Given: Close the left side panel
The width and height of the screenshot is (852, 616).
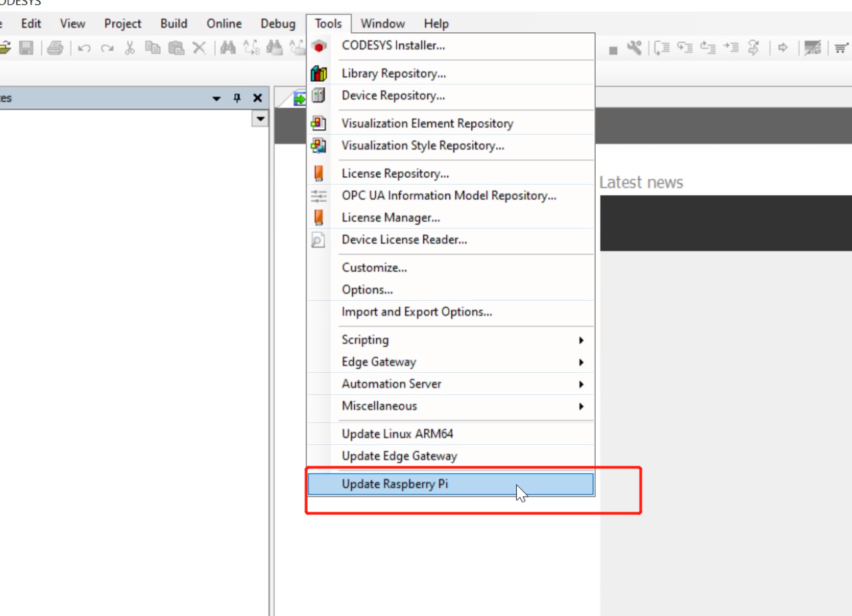Looking at the screenshot, I should (258, 98).
